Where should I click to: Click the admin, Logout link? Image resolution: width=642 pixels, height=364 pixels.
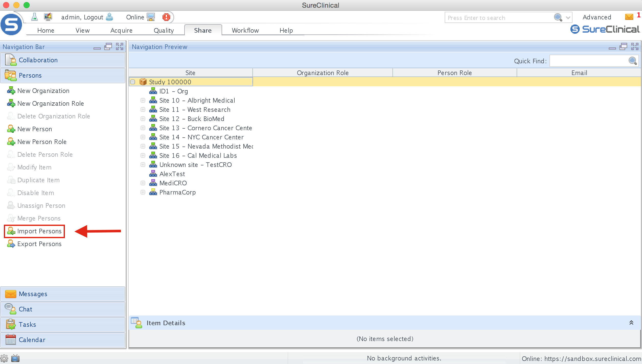82,17
